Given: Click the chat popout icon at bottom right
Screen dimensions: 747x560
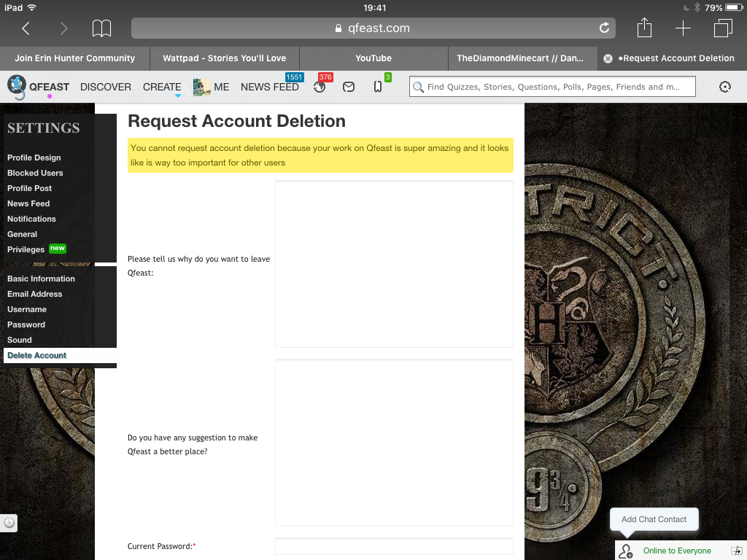Looking at the screenshot, I should [737, 551].
